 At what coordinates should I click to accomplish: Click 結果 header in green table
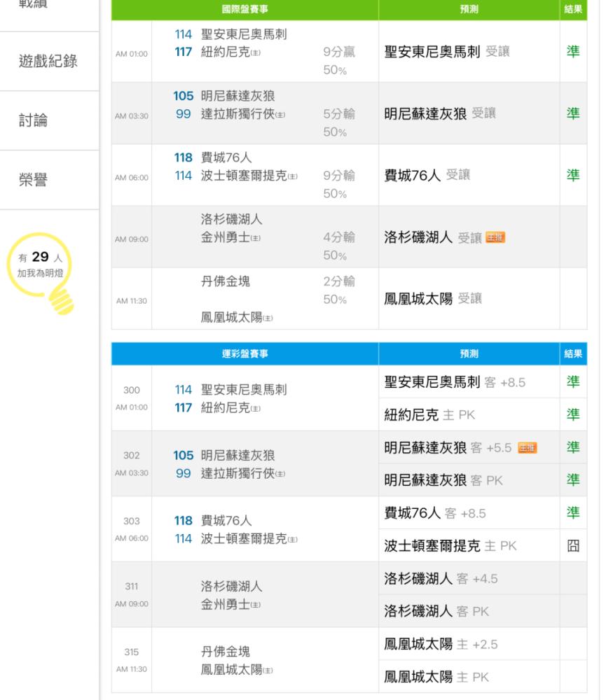pos(573,9)
